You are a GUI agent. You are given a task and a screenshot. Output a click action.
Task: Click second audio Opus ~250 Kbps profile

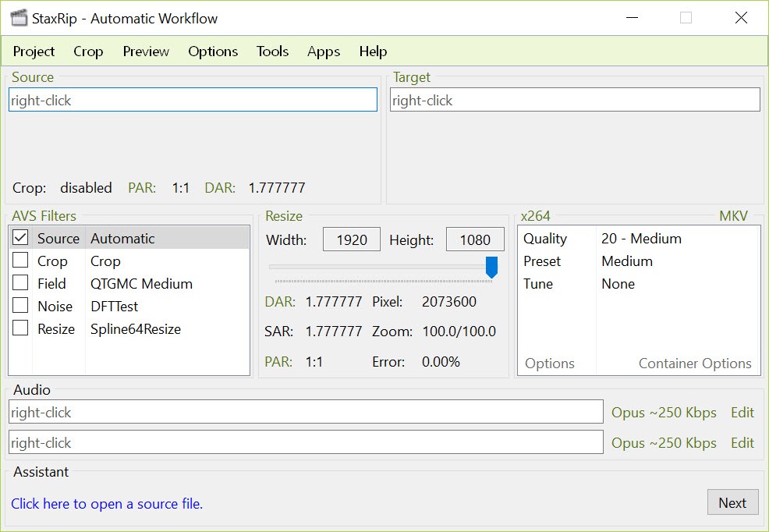coord(664,443)
